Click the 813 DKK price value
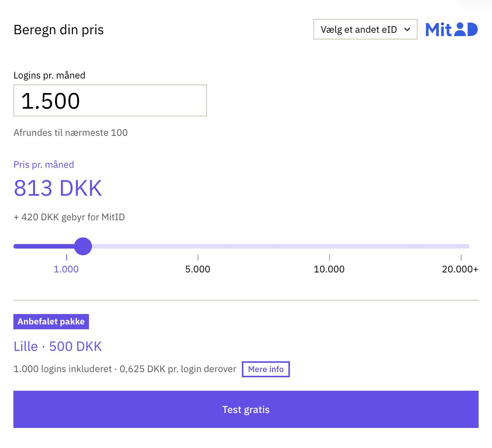Image resolution: width=492 pixels, height=448 pixels. 58,188
